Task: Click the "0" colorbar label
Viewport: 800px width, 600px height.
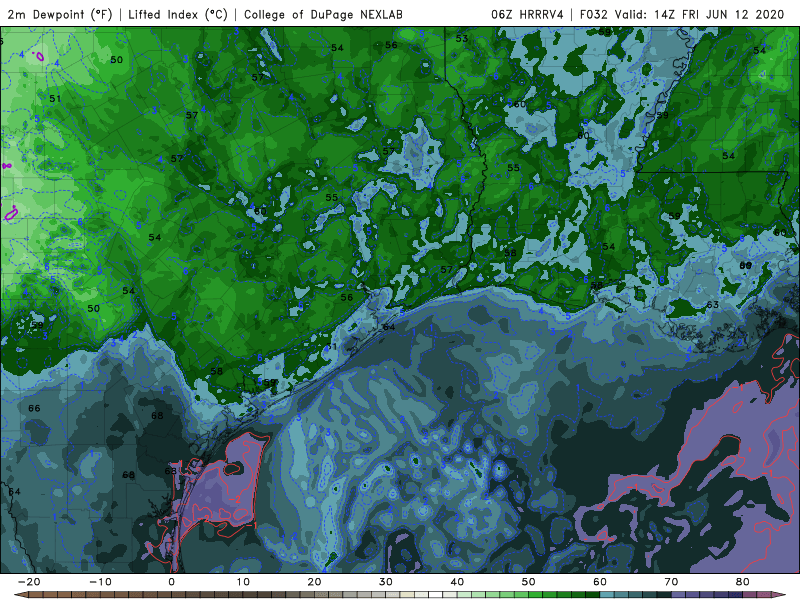Action: [171, 582]
